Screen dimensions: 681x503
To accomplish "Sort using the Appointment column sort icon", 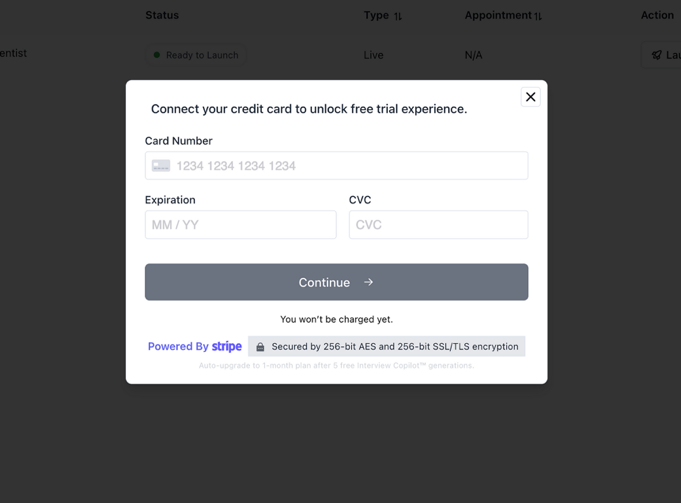I will (x=538, y=16).
